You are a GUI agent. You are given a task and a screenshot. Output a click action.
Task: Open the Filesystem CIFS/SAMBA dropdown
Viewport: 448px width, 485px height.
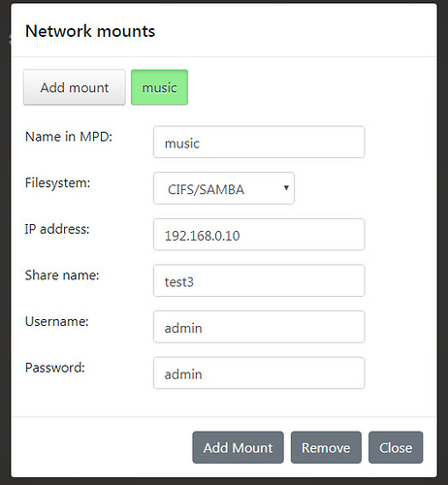click(x=224, y=188)
